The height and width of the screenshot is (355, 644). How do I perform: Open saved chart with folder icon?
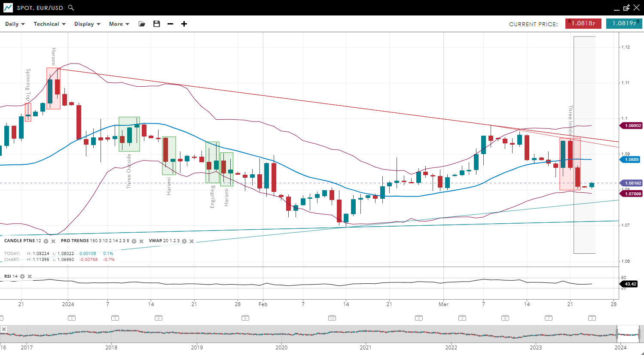142,24
